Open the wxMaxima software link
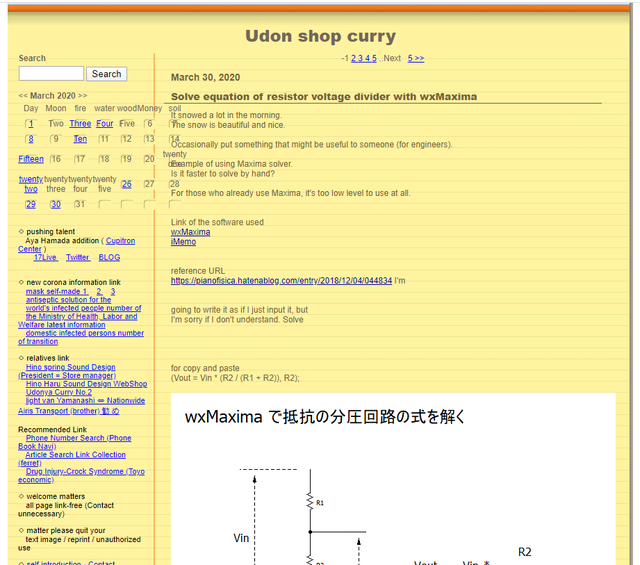640x565 pixels. click(191, 232)
